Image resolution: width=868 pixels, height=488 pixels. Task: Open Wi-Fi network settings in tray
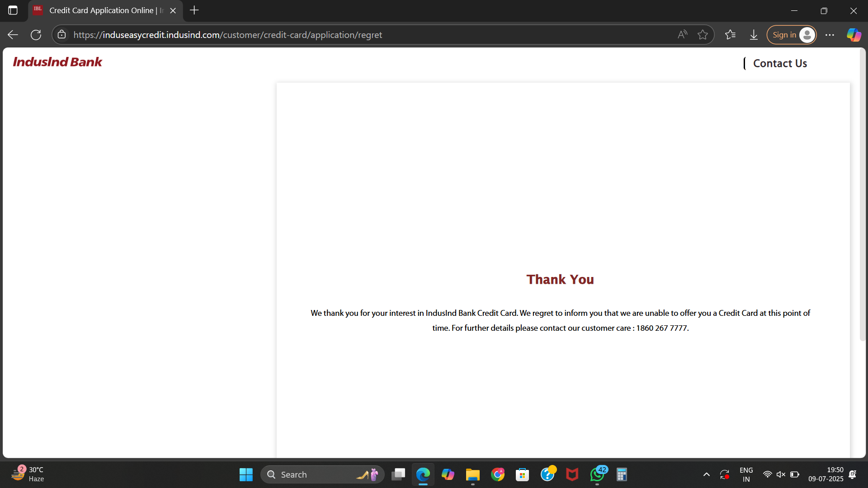tap(767, 474)
